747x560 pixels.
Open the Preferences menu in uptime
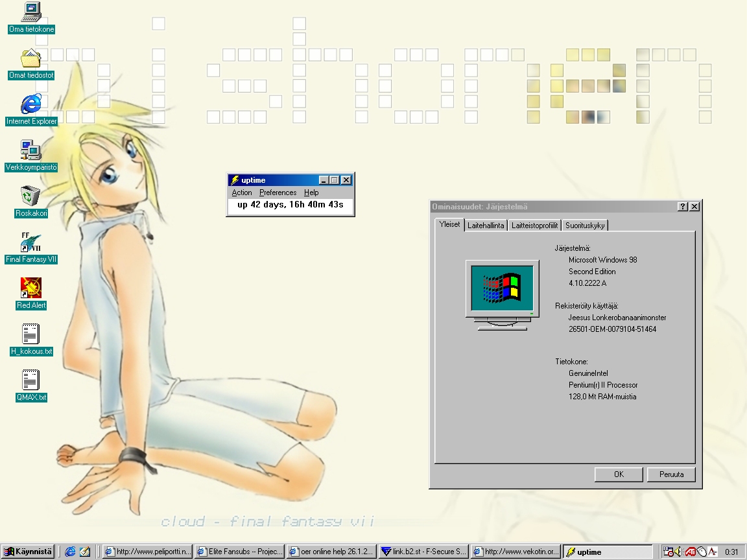[x=278, y=192]
